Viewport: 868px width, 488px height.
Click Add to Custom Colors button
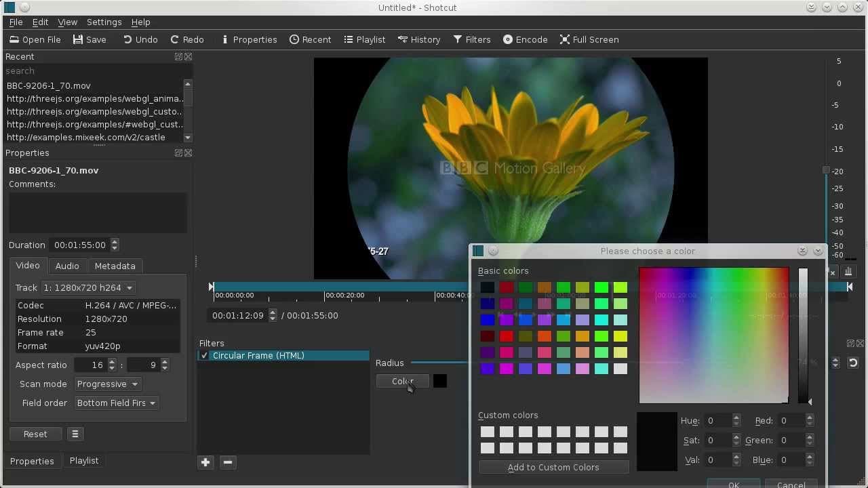[553, 467]
